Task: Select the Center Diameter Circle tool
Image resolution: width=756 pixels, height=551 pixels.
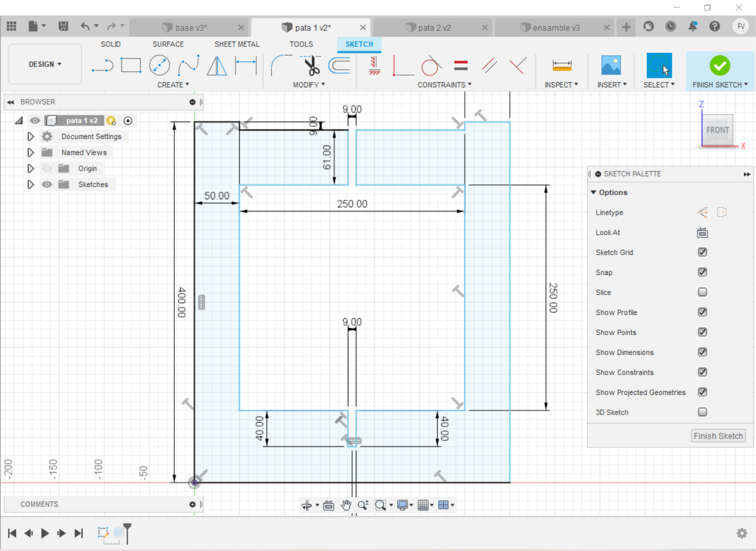Action: [x=159, y=66]
